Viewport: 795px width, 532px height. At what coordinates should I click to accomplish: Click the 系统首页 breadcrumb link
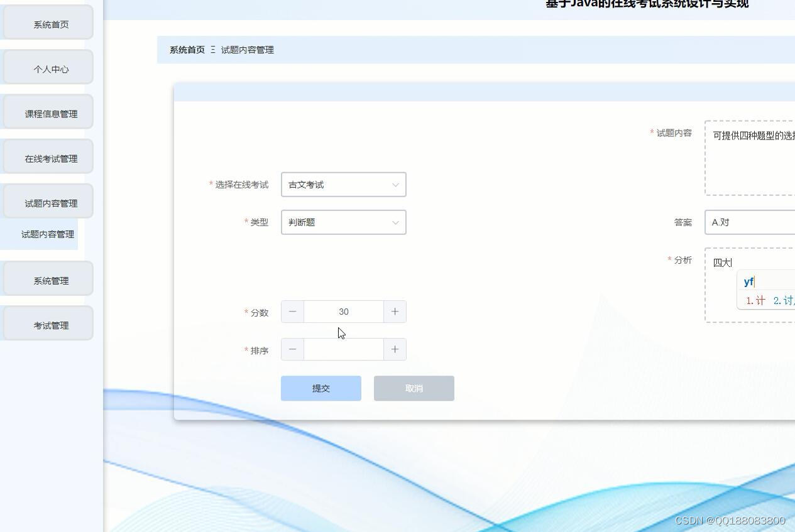(x=186, y=50)
